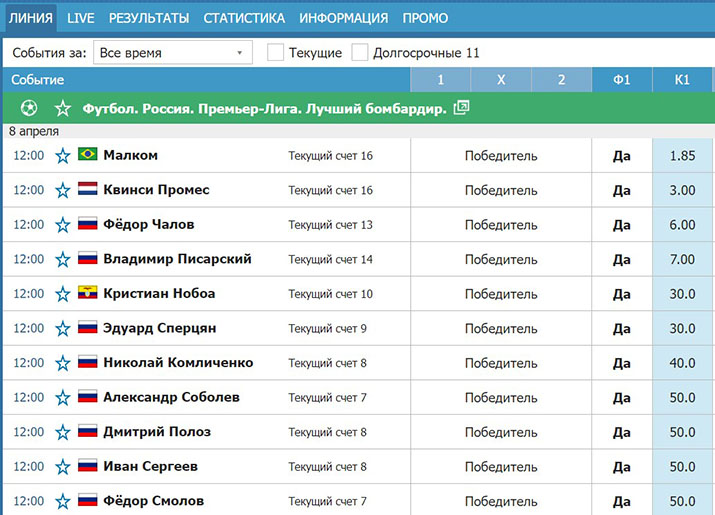Select odds 30.0 for Эдуард Сперцян

point(682,328)
